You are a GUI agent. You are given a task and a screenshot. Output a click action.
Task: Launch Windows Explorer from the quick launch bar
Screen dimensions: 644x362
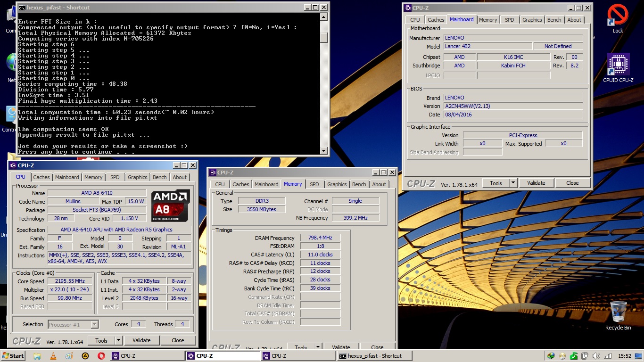click(x=38, y=356)
